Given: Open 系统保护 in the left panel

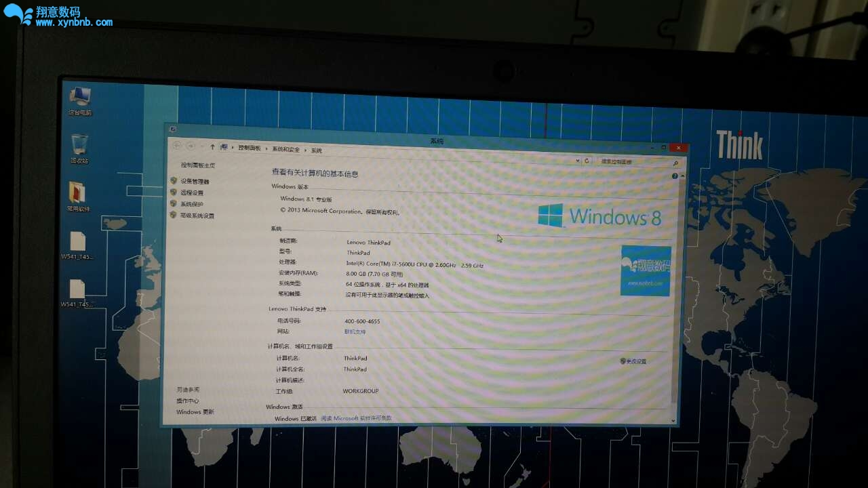Looking at the screenshot, I should (191, 204).
